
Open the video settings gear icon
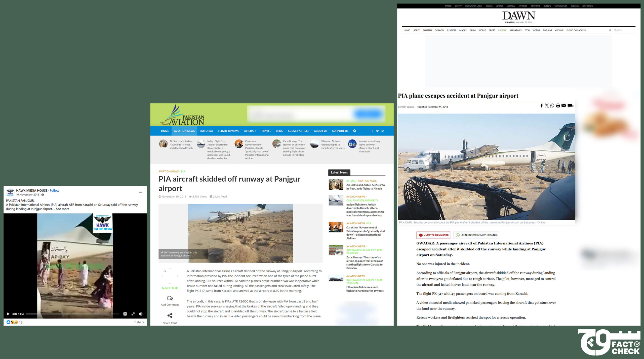[x=125, y=314]
